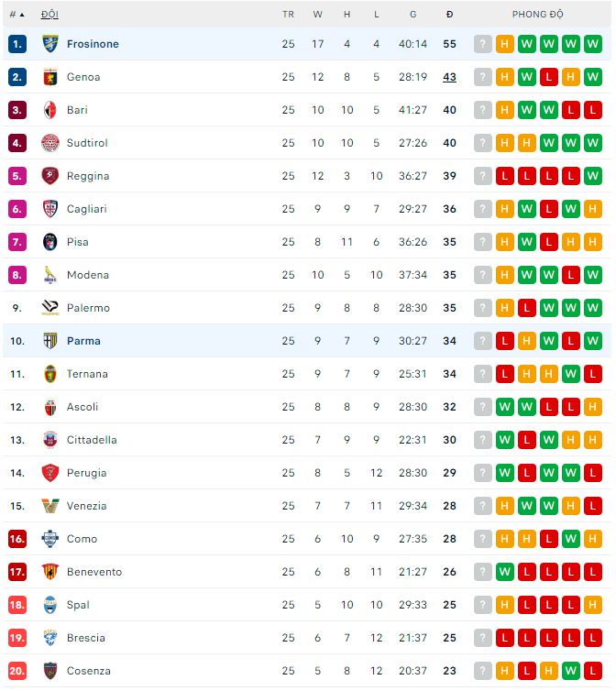Click the Venezia team crest
616x691 pixels.
tap(50, 506)
